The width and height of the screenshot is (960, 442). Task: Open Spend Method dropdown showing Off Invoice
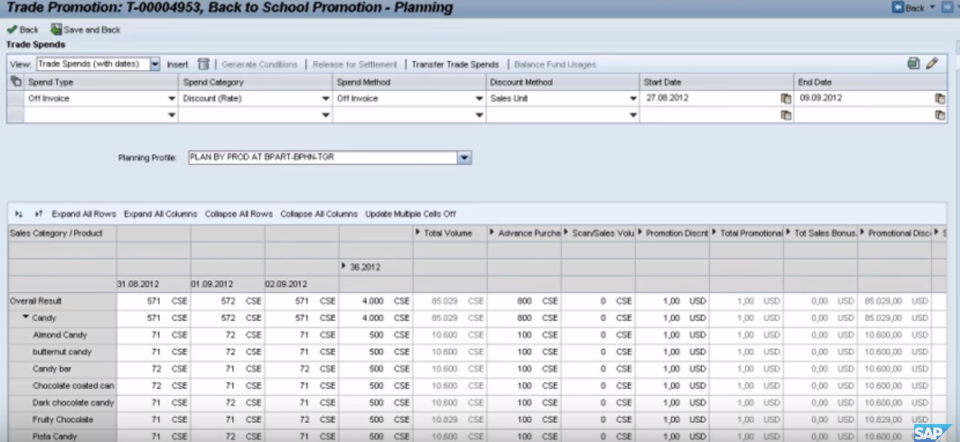(479, 99)
